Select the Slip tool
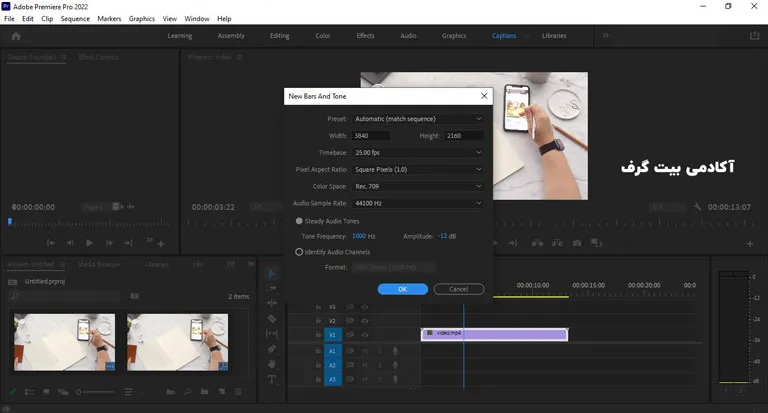This screenshot has width=768, height=413. (x=272, y=333)
